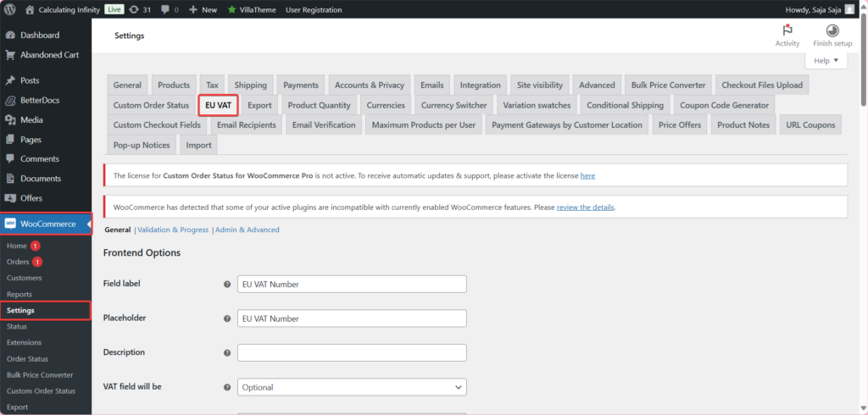Expand the Help dropdown panel
The width and height of the screenshot is (868, 415).
pos(826,60)
